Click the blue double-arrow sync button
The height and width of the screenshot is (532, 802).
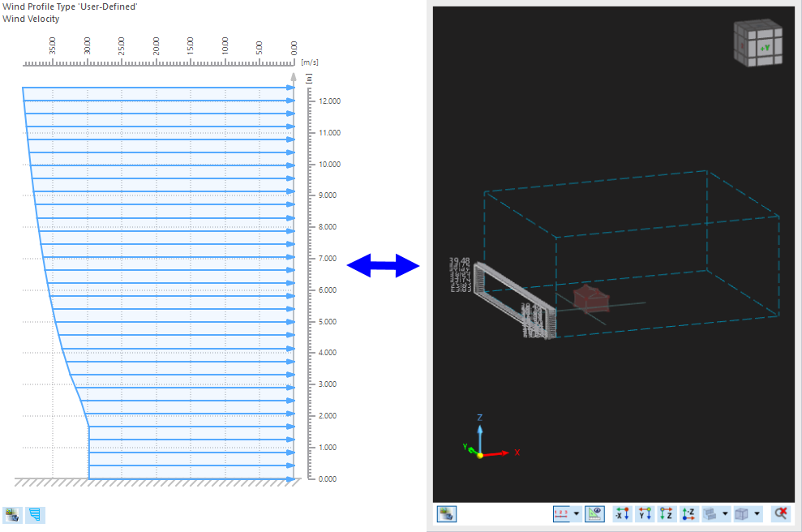[381, 266]
